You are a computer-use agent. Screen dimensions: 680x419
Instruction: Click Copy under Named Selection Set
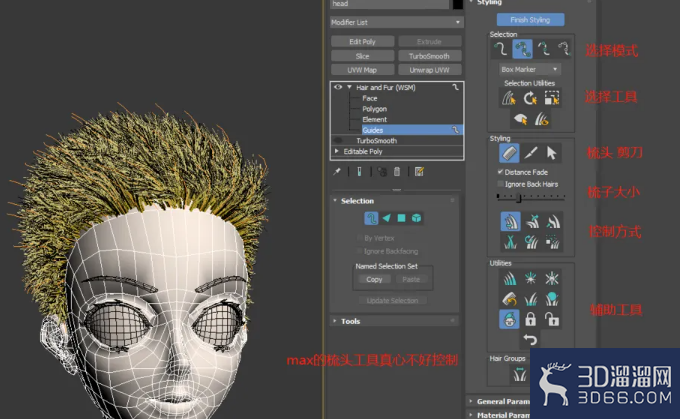[374, 279]
